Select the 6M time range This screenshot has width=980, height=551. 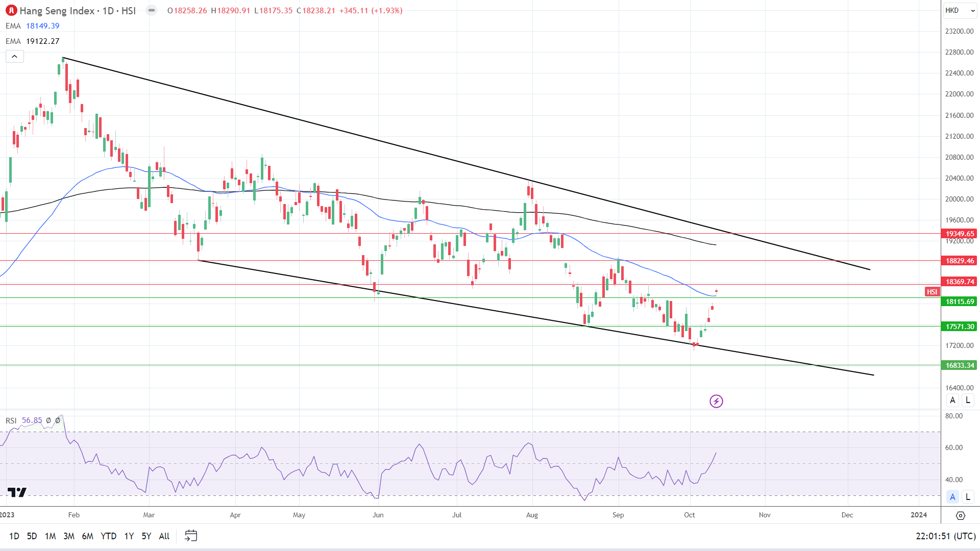pyautogui.click(x=88, y=536)
